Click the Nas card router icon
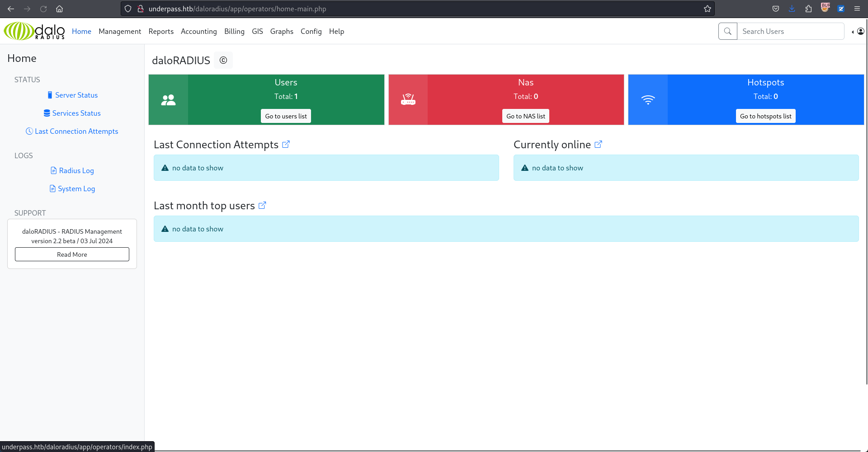Image resolution: width=868 pixels, height=452 pixels. 408,99
